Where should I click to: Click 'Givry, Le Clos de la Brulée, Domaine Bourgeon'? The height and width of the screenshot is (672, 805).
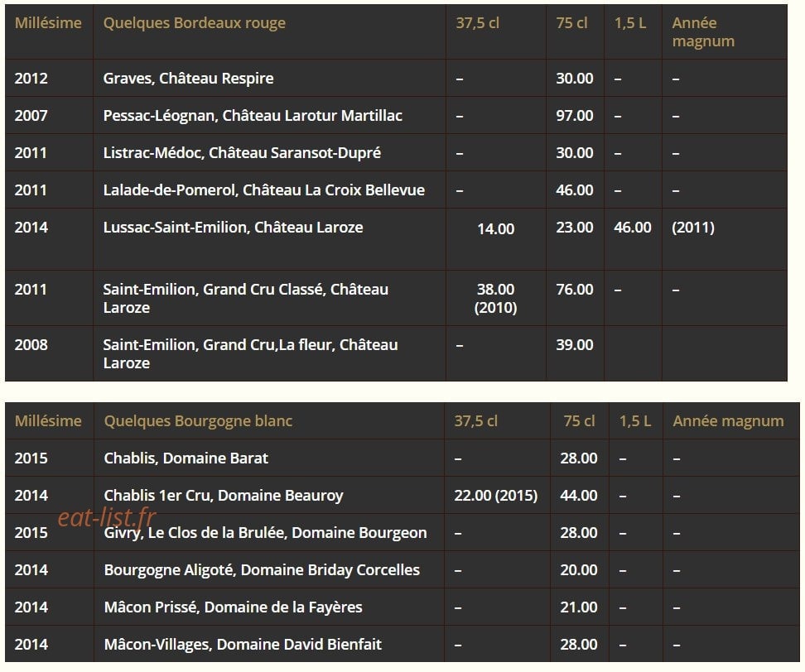tap(265, 533)
